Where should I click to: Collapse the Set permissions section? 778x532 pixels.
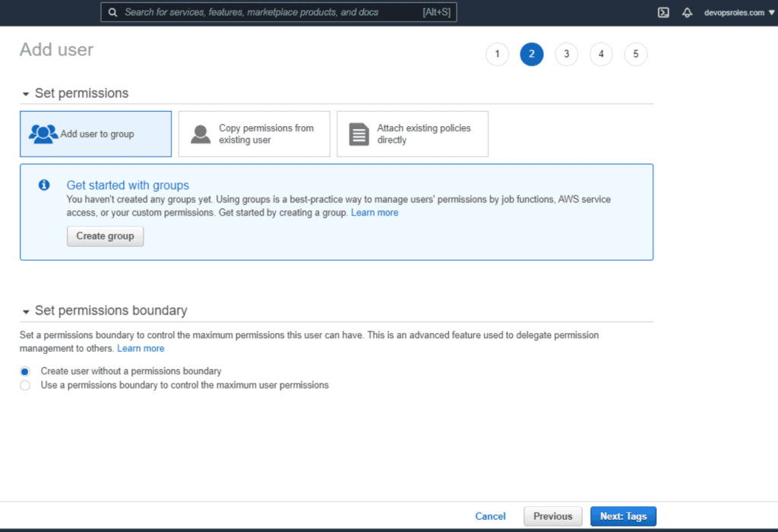click(x=25, y=93)
